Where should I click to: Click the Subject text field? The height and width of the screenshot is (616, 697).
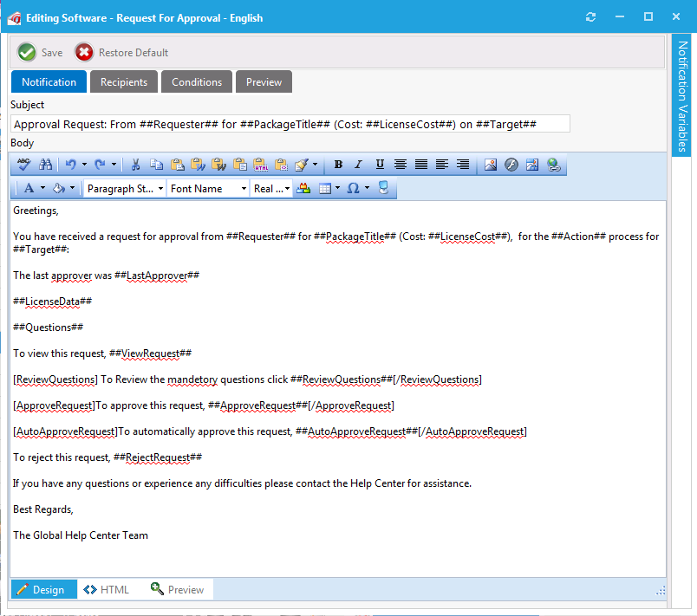pos(290,124)
